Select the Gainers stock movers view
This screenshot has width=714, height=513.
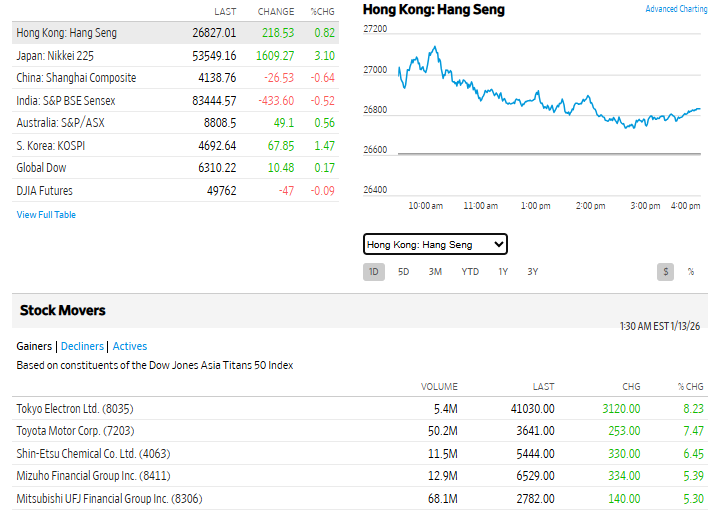click(x=34, y=346)
